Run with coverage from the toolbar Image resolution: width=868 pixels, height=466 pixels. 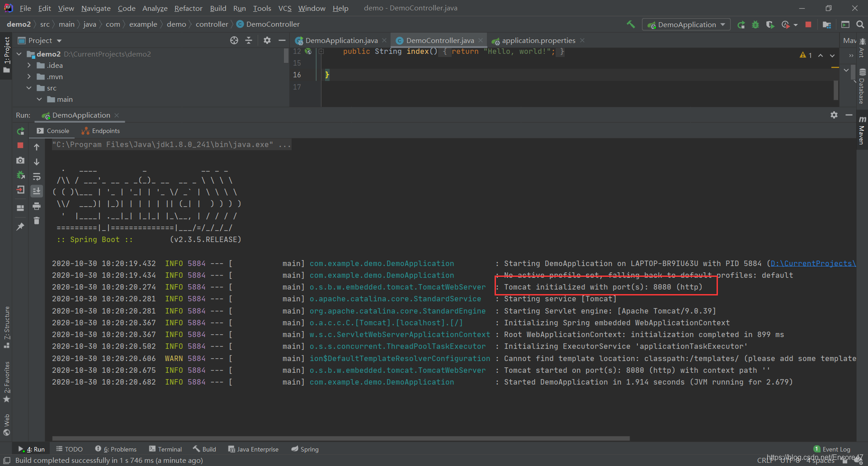pyautogui.click(x=770, y=24)
